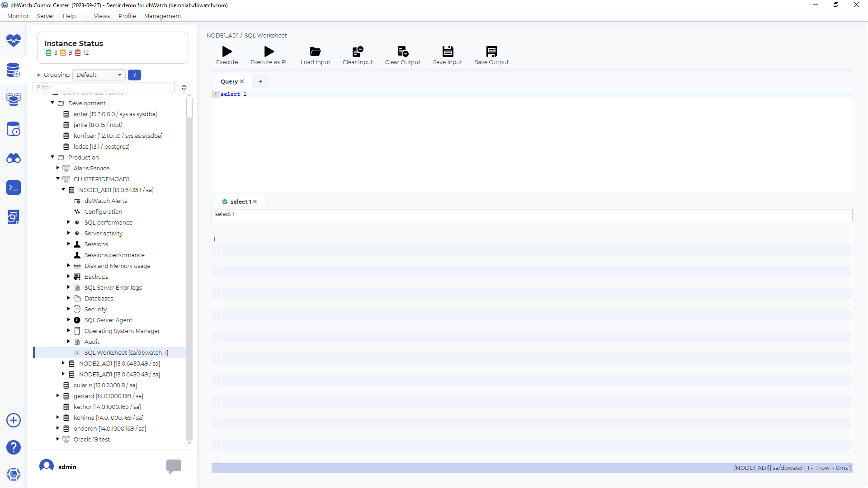
Task: Expand Alaris Service node
Action: (58, 168)
